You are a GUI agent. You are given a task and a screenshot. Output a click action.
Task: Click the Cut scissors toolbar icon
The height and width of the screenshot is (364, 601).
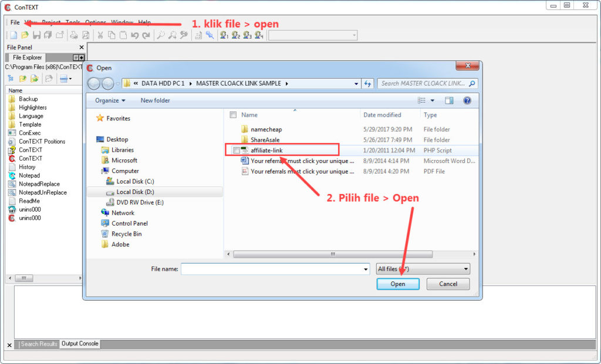pos(100,36)
